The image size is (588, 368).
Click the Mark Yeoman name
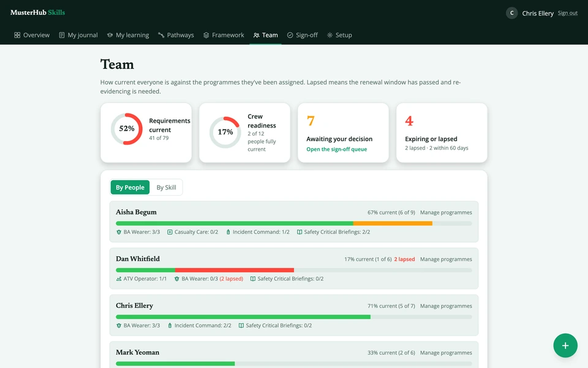click(137, 352)
